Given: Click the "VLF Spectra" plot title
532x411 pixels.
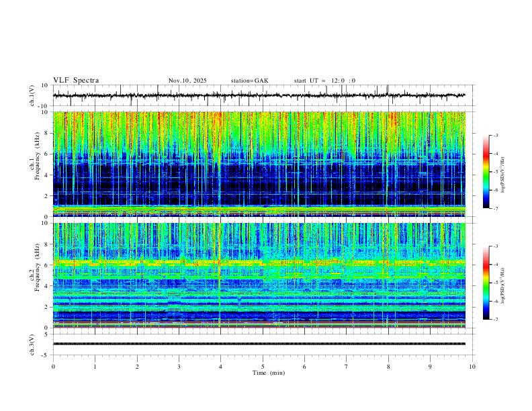Looking at the screenshot, I should coord(76,81).
